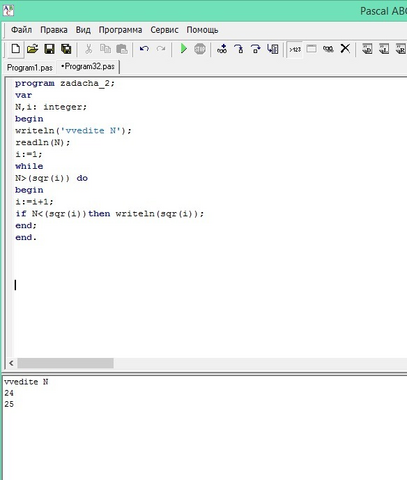
Task: Click the black X icon in the toolbar
Action: point(345,49)
